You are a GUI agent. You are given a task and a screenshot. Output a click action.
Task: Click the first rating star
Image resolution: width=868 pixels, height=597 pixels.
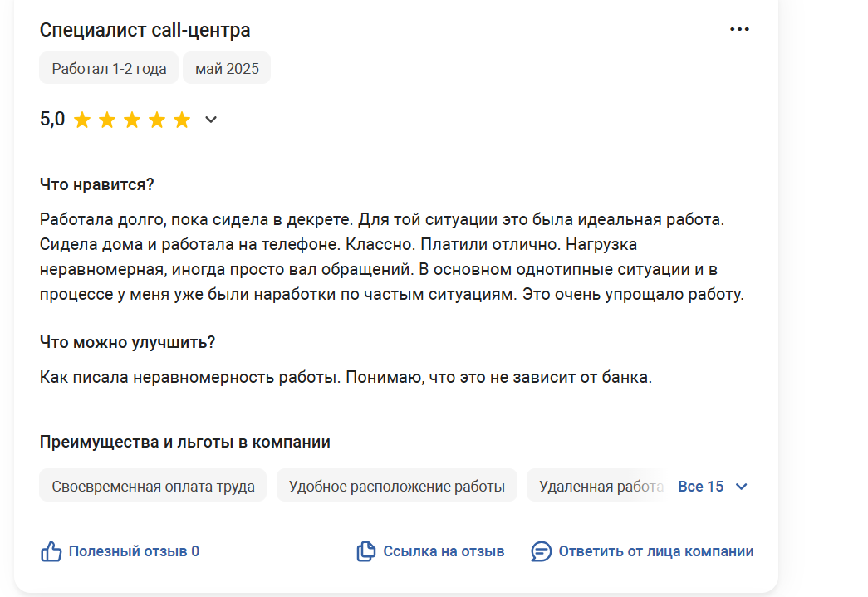coord(82,120)
